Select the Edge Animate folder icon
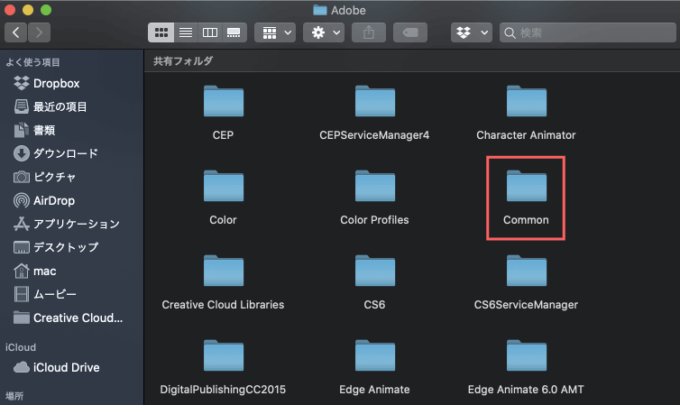The image size is (680, 405). 375,356
